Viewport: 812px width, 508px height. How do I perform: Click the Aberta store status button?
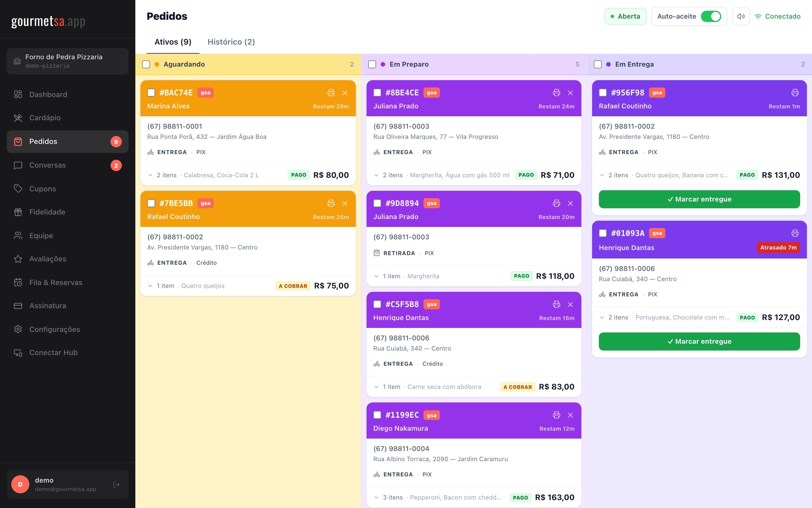click(625, 16)
